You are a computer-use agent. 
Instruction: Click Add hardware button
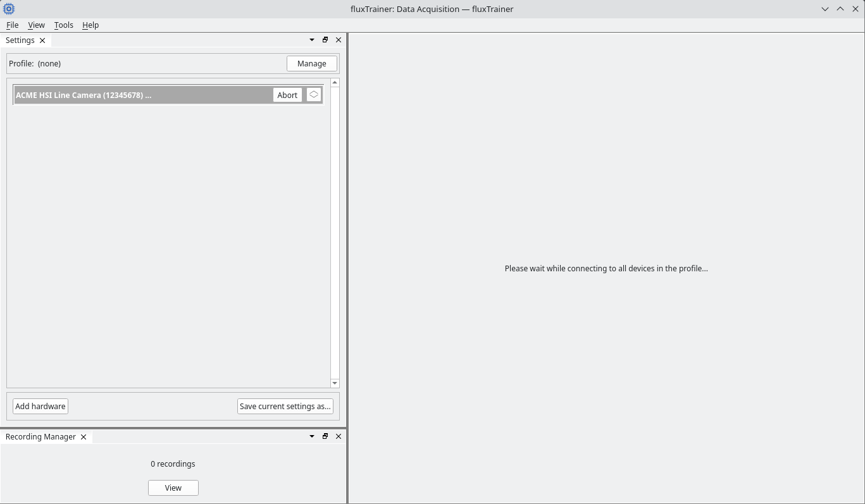click(40, 406)
